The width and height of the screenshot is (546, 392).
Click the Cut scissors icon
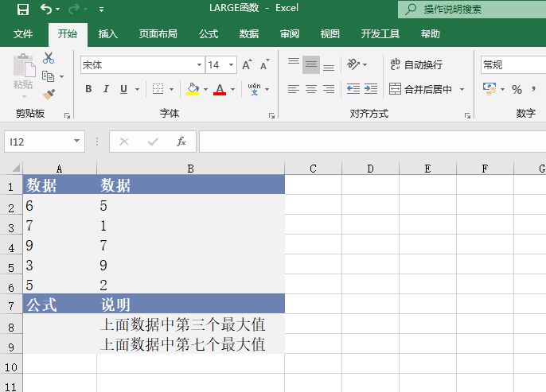[x=49, y=58]
